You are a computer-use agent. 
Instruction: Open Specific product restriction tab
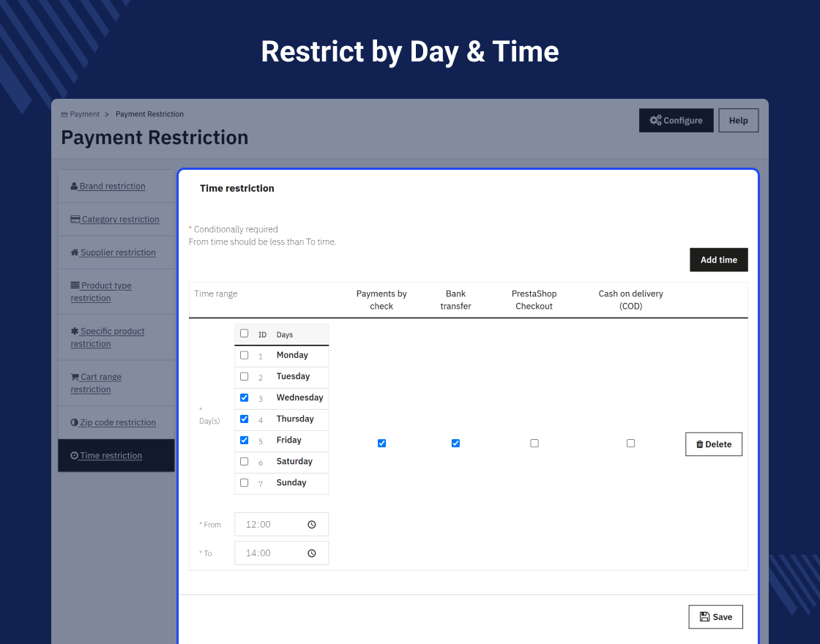[116, 337]
